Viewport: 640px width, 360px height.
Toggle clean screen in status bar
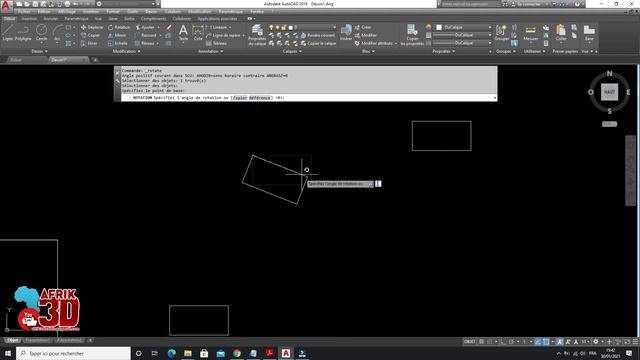(627, 341)
